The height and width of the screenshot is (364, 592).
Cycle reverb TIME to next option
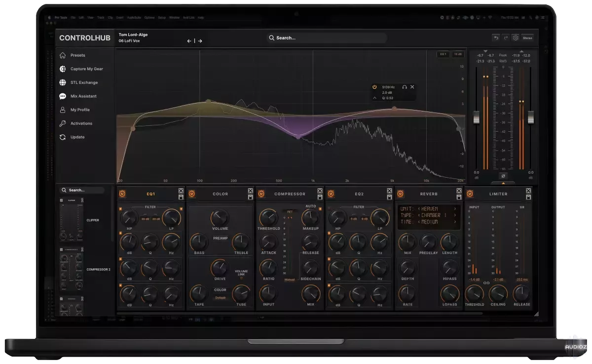[455, 222]
